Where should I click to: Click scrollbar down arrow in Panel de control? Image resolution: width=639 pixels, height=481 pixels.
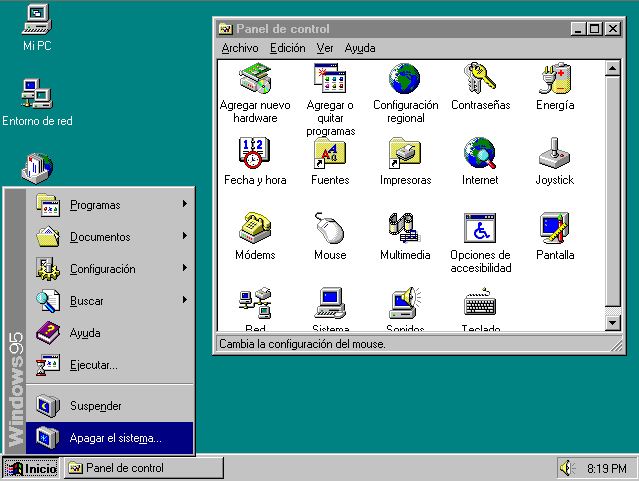click(x=613, y=323)
